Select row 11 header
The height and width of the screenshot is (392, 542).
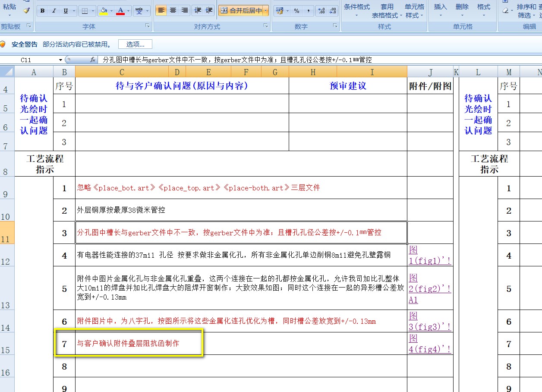pos(7,232)
